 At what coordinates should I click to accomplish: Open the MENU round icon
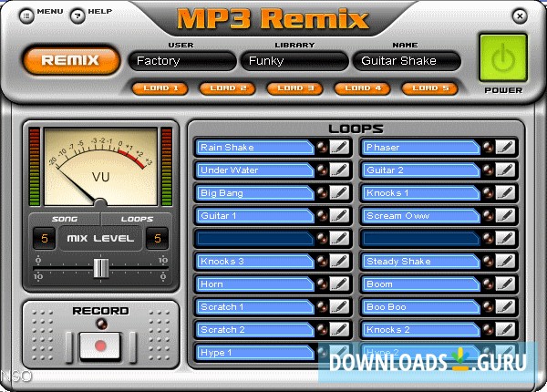tap(26, 16)
